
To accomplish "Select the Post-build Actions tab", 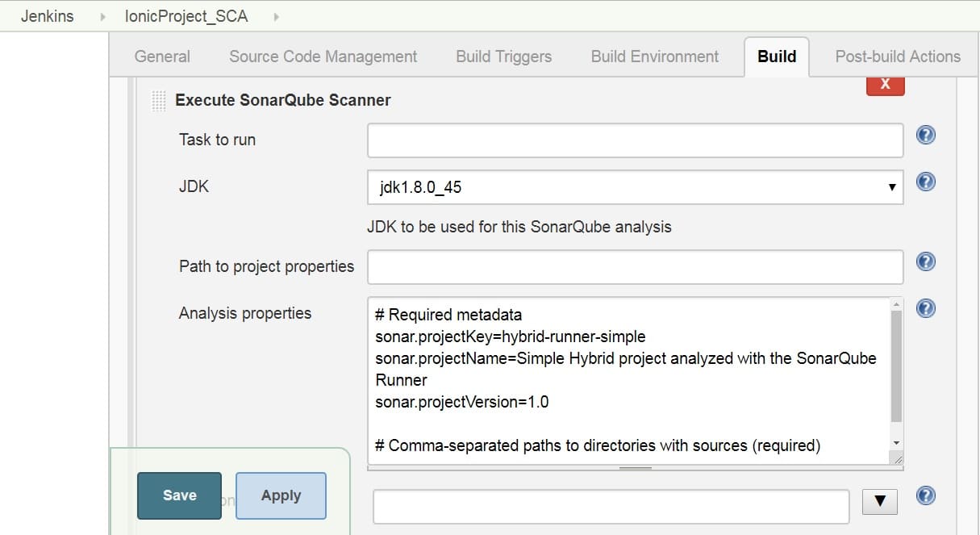I will (x=898, y=56).
